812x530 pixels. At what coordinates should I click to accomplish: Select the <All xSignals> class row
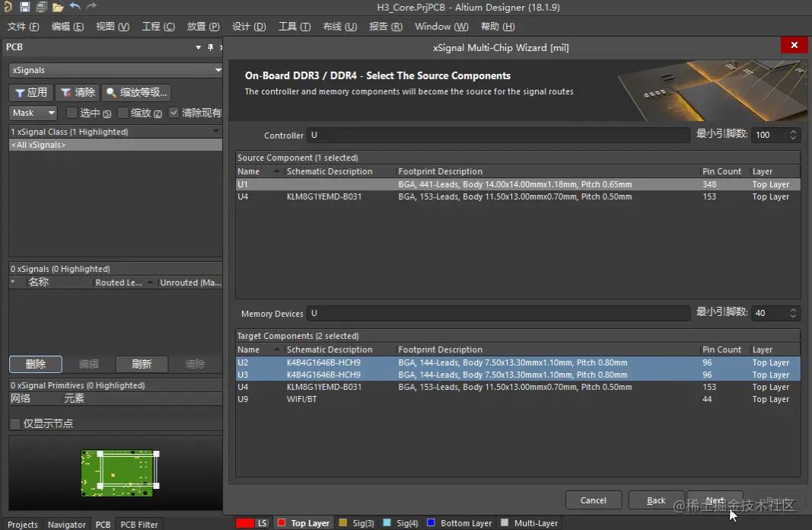(x=116, y=145)
